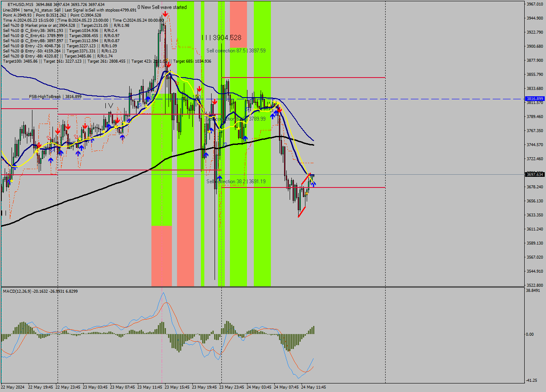Expand the 'Sell correction 38.2 | 3691.19' label
Image resolution: width=546 pixels, height=392 pixels.
point(235,181)
